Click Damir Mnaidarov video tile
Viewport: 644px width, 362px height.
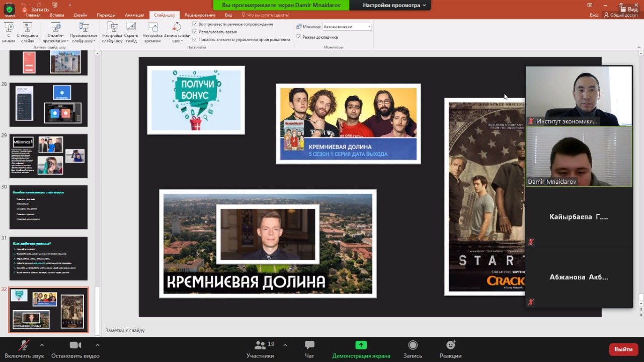point(579,157)
